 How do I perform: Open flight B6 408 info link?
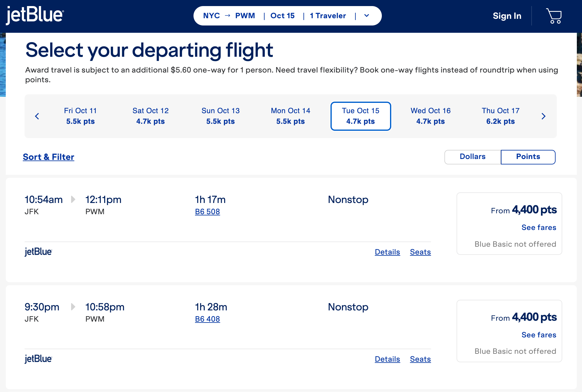coord(207,319)
